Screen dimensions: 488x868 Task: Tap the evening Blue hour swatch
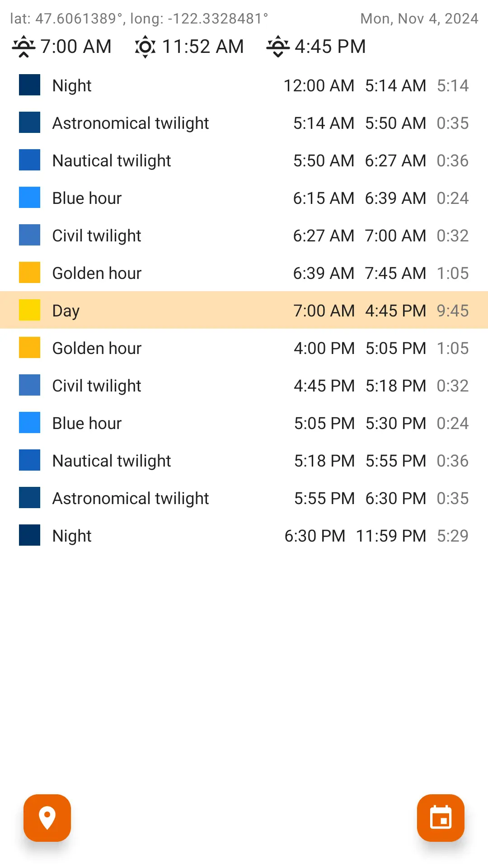click(30, 423)
